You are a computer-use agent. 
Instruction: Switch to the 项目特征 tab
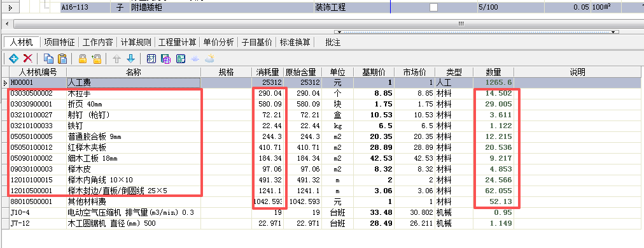pyautogui.click(x=59, y=42)
